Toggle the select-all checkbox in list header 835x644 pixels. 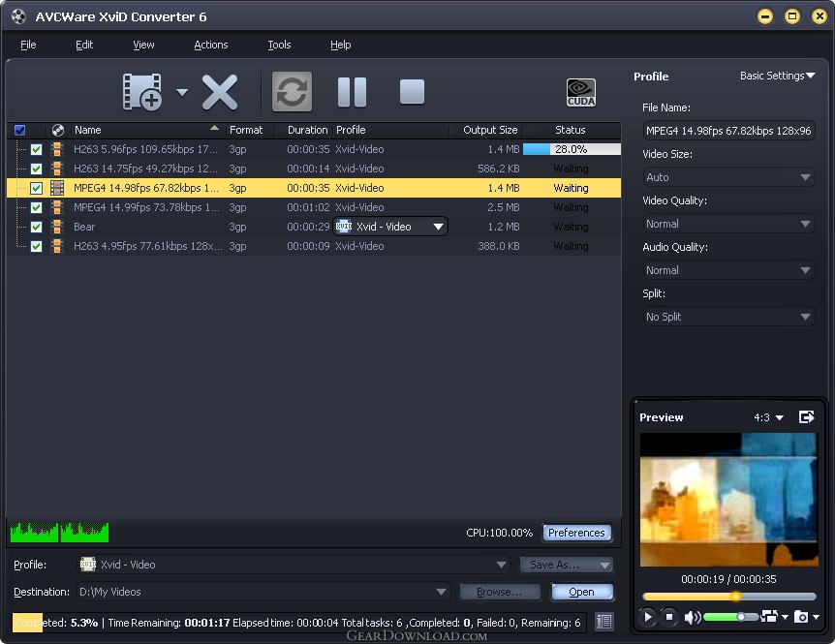(x=19, y=131)
